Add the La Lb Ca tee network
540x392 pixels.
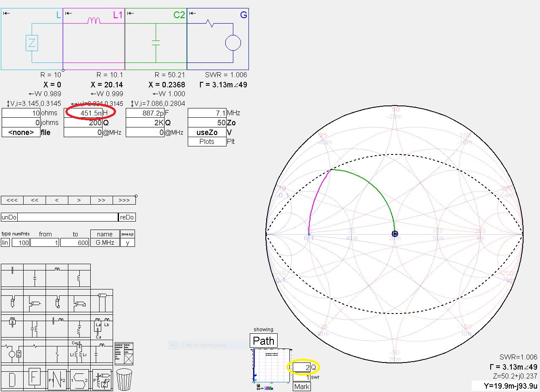tap(102, 327)
